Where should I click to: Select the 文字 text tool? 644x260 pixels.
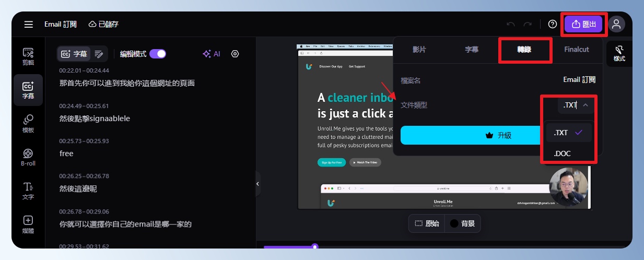28,191
